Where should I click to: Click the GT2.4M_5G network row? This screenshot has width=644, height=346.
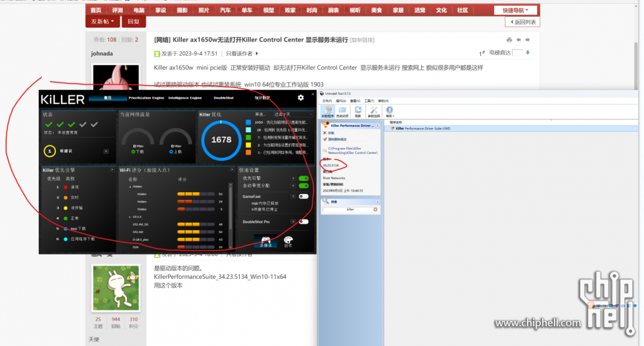pos(178,224)
